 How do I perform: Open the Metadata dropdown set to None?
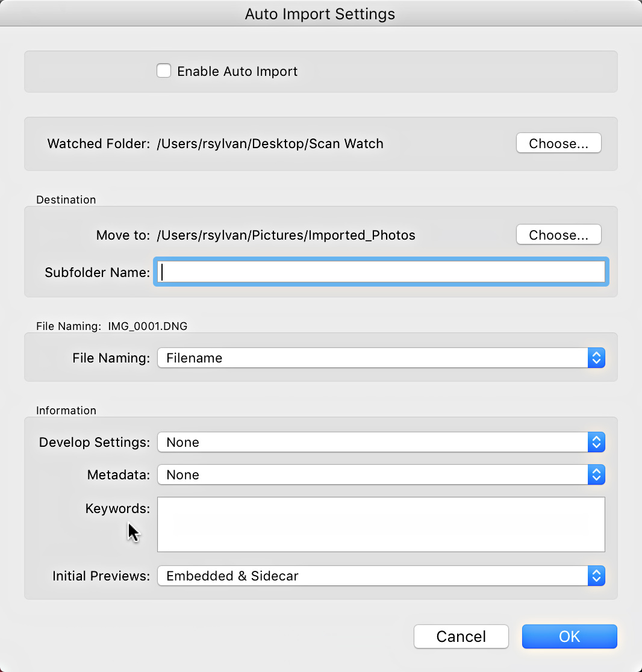tap(379, 474)
